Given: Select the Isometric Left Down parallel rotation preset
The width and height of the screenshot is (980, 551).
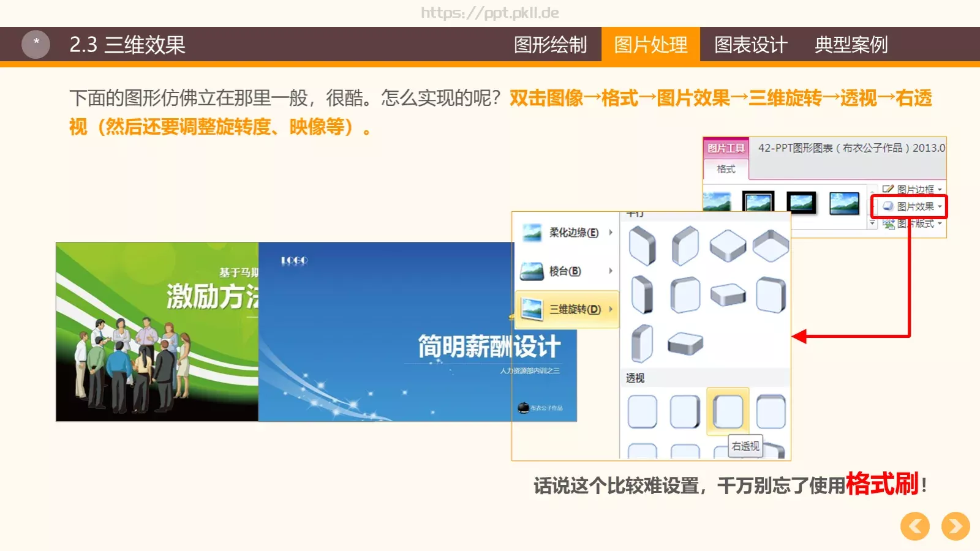Looking at the screenshot, I should [x=643, y=246].
